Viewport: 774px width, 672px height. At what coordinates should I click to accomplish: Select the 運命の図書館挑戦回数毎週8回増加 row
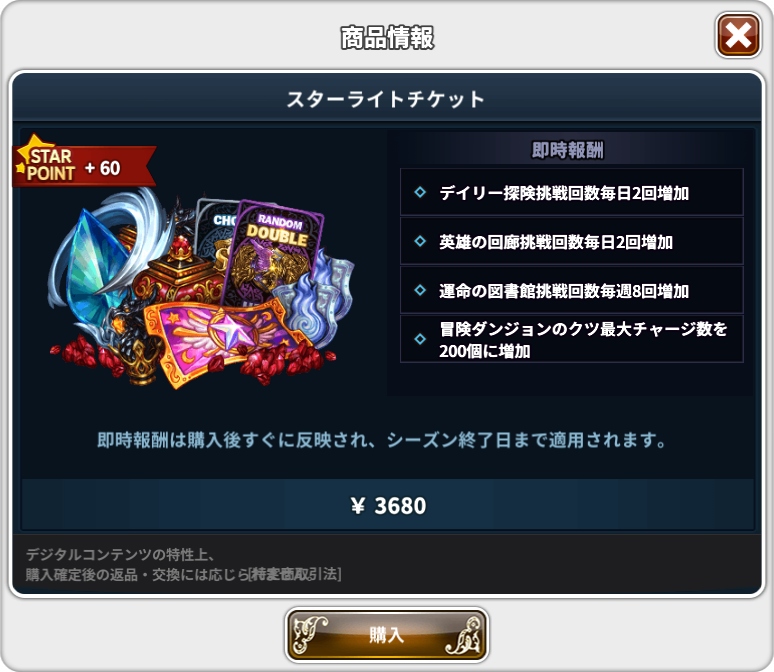[x=572, y=290]
